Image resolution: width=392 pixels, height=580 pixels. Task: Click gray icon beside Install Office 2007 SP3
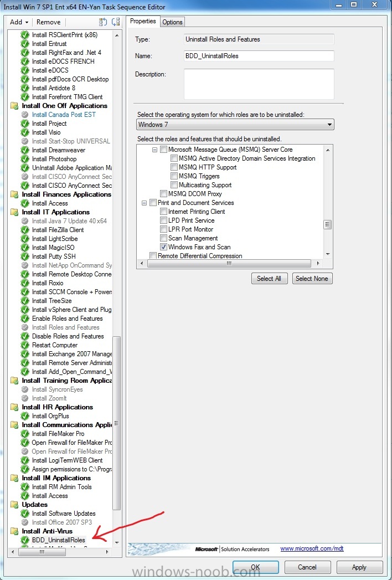pos(25,523)
